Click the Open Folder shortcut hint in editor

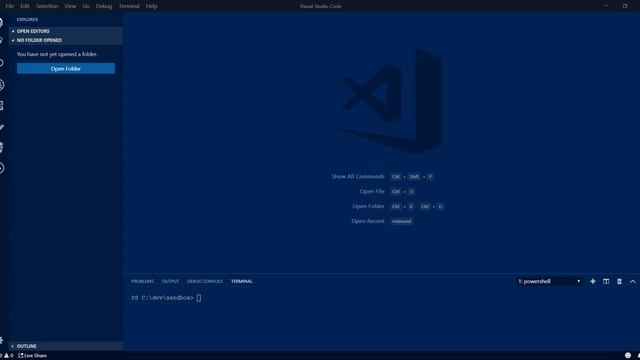[x=368, y=206]
